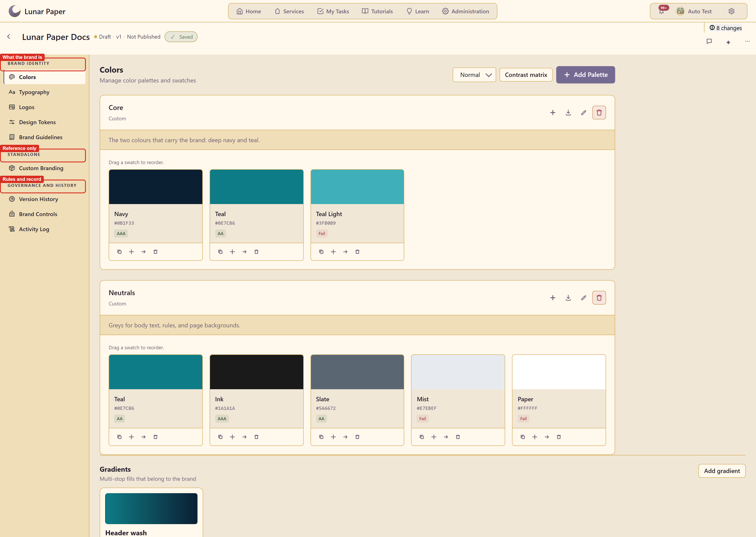The width and height of the screenshot is (756, 537).
Task: Copy the Mist swatch
Action: pyautogui.click(x=422, y=437)
